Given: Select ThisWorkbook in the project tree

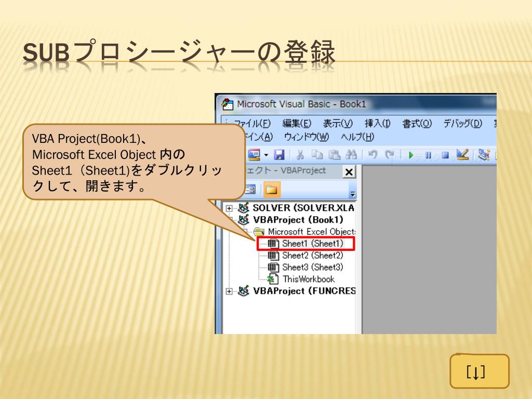Looking at the screenshot, I should tap(309, 279).
